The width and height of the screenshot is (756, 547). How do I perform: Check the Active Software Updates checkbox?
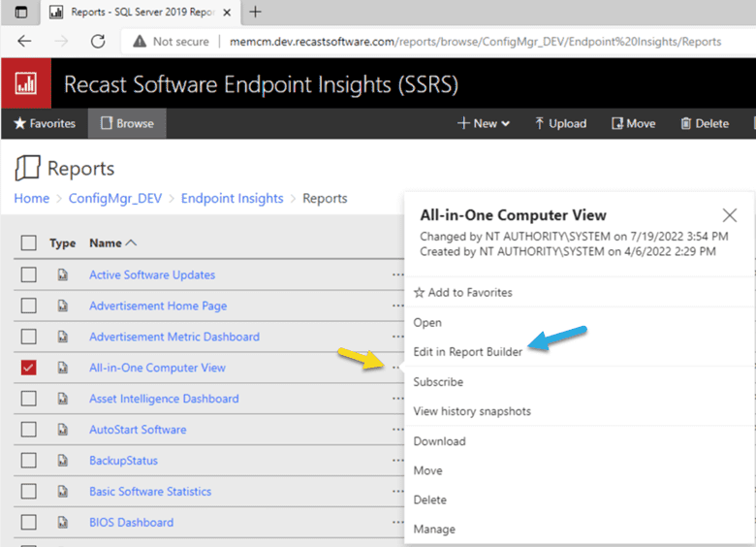[x=29, y=275]
